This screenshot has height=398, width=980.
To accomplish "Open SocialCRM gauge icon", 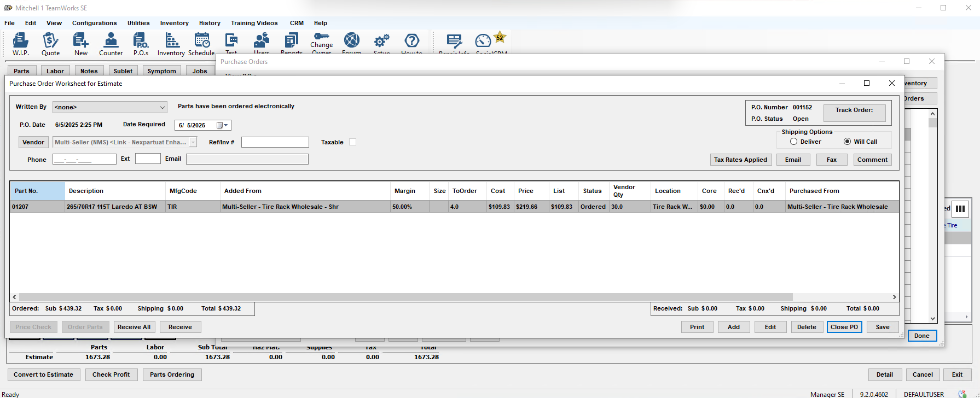I will pyautogui.click(x=484, y=42).
